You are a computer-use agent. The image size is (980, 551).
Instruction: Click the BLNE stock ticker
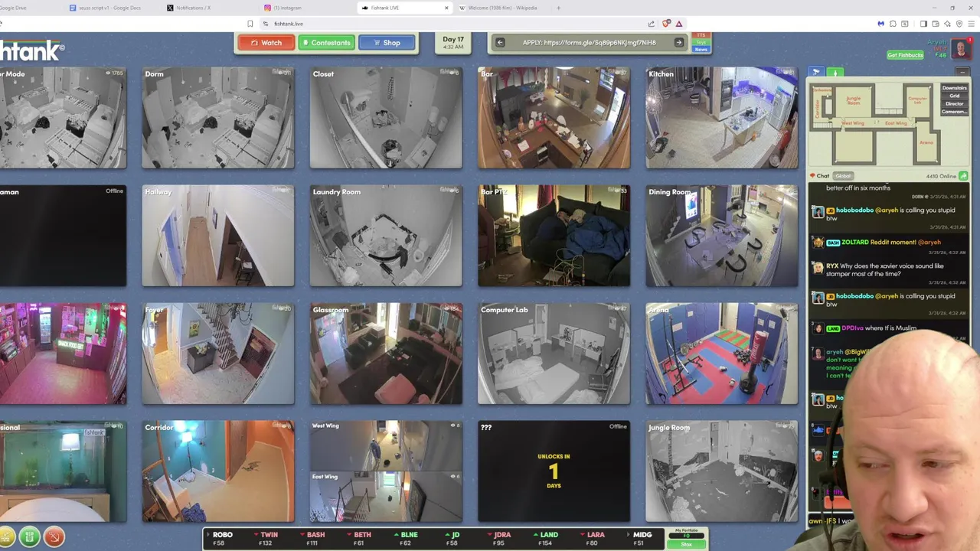click(407, 539)
